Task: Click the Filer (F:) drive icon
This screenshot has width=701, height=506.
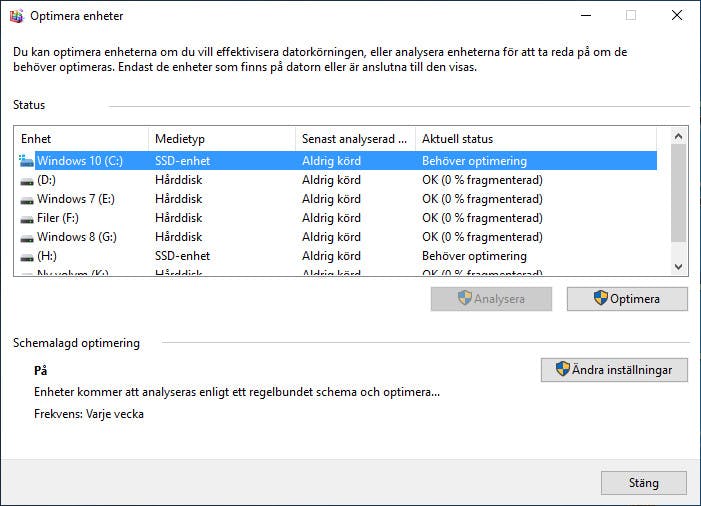Action: (x=27, y=219)
